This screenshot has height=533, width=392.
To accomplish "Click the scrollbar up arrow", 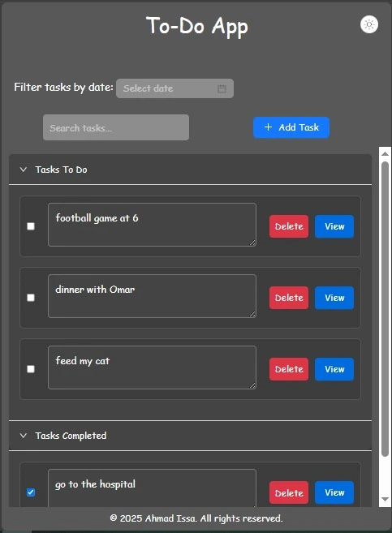I will (x=385, y=154).
